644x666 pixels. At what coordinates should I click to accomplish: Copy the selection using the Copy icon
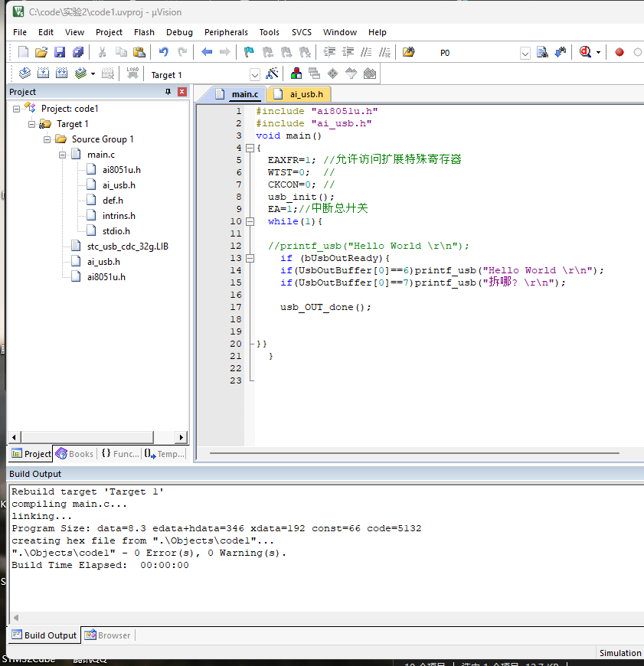[x=122, y=52]
